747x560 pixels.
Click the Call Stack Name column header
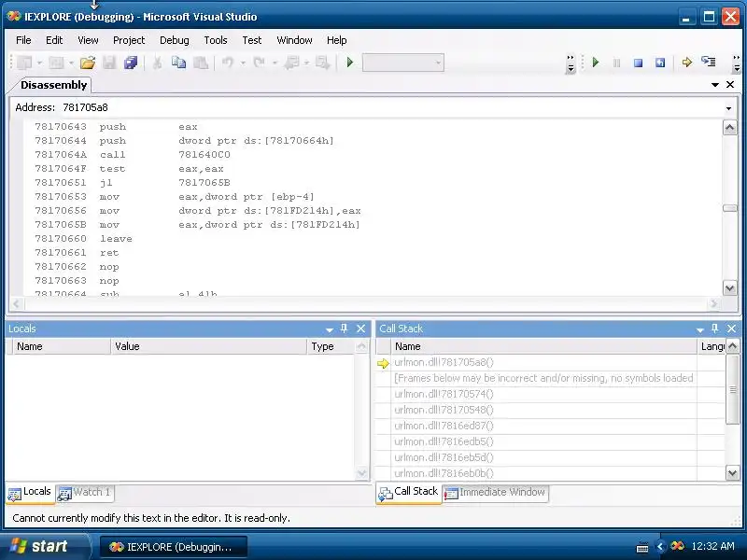543,346
